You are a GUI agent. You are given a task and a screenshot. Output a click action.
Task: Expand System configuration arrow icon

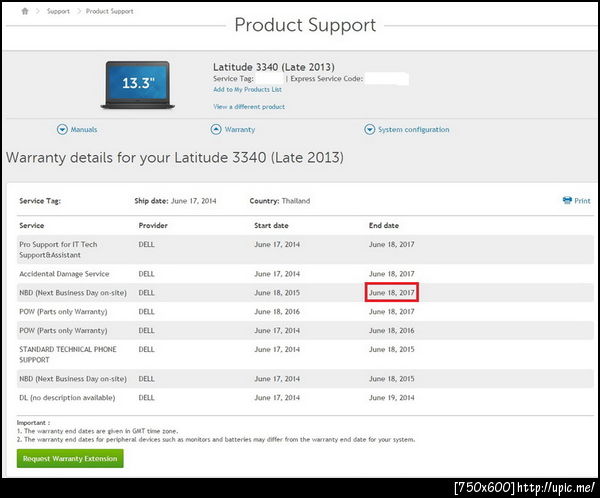(369, 129)
